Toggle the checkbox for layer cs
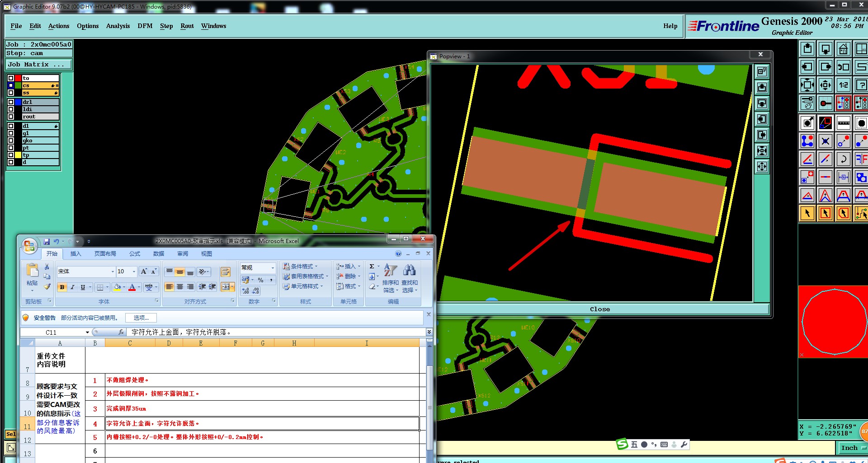The image size is (868, 463). tap(11, 85)
